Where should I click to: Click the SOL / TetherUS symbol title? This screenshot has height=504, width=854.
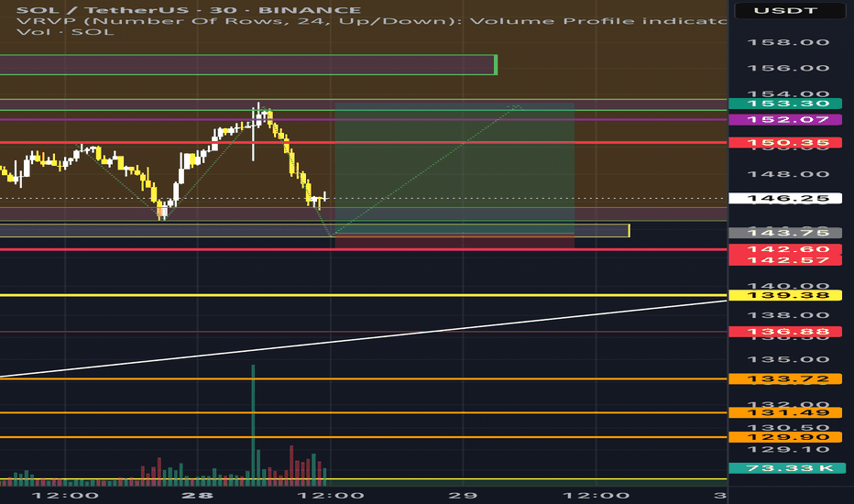[x=189, y=10]
